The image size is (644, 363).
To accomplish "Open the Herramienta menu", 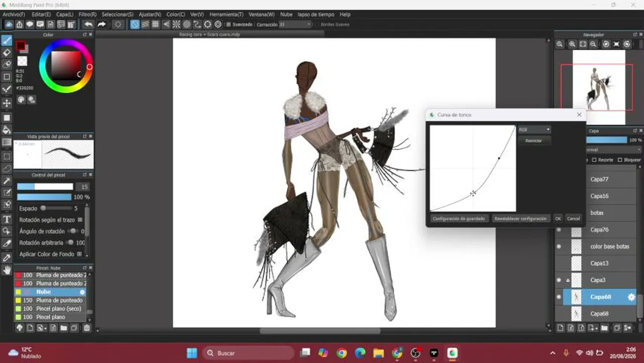I will click(226, 15).
